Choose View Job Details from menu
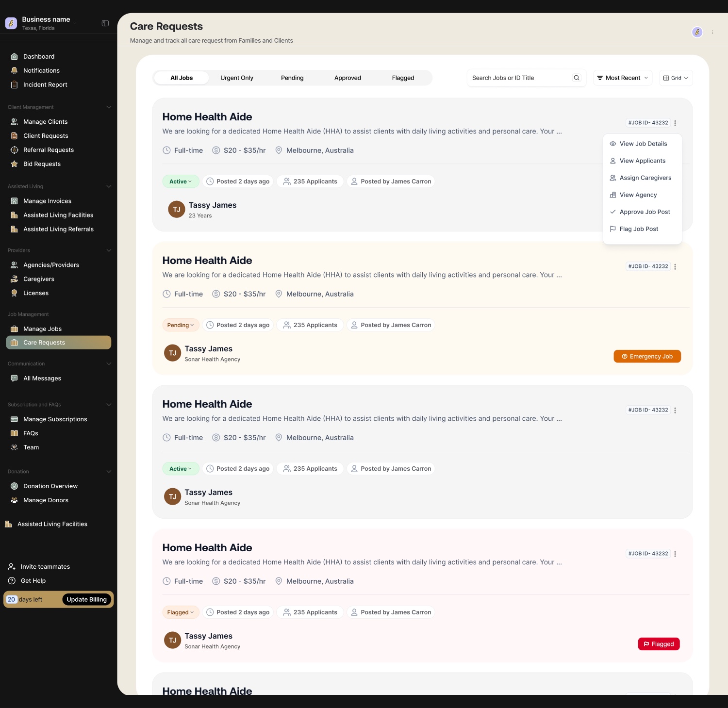 [x=643, y=144]
